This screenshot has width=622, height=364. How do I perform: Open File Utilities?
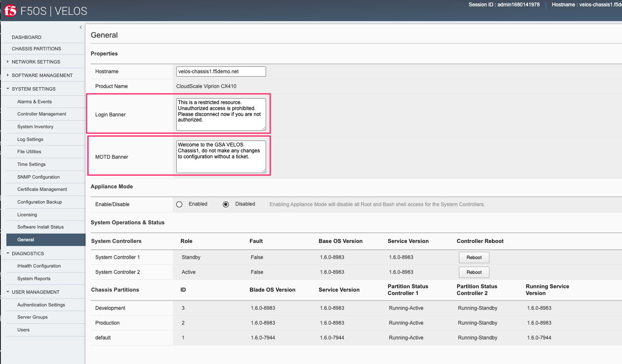29,152
